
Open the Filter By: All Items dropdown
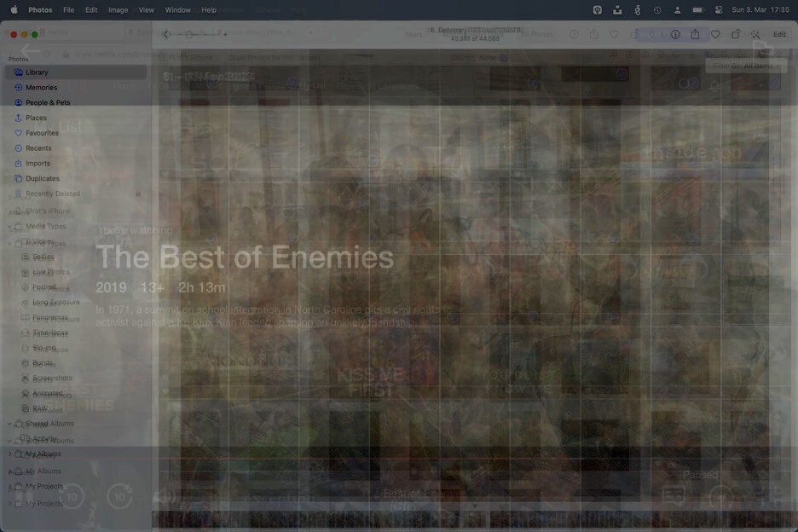[746, 66]
